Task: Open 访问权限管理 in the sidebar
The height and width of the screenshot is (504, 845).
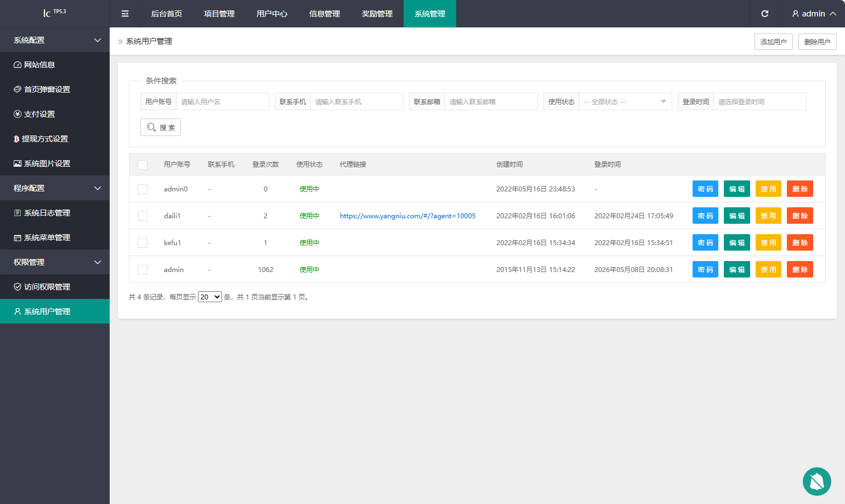Action: pos(55,287)
